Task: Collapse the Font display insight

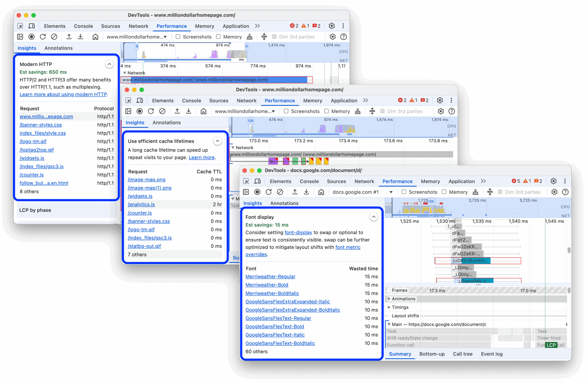Action: coord(374,217)
